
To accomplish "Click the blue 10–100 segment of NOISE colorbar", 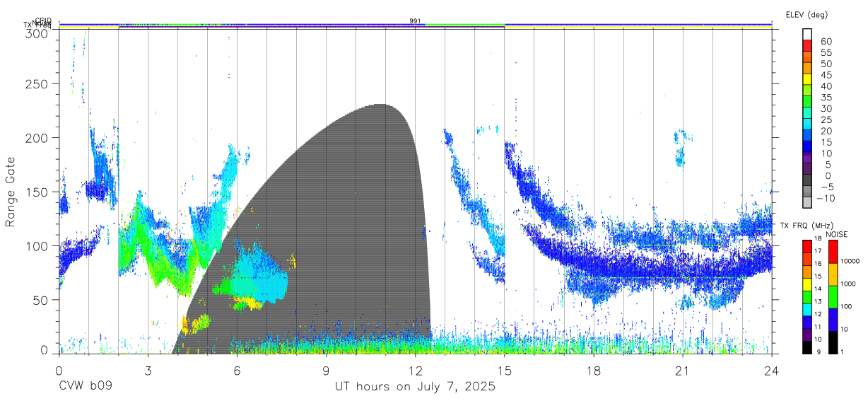I will click(x=832, y=319).
